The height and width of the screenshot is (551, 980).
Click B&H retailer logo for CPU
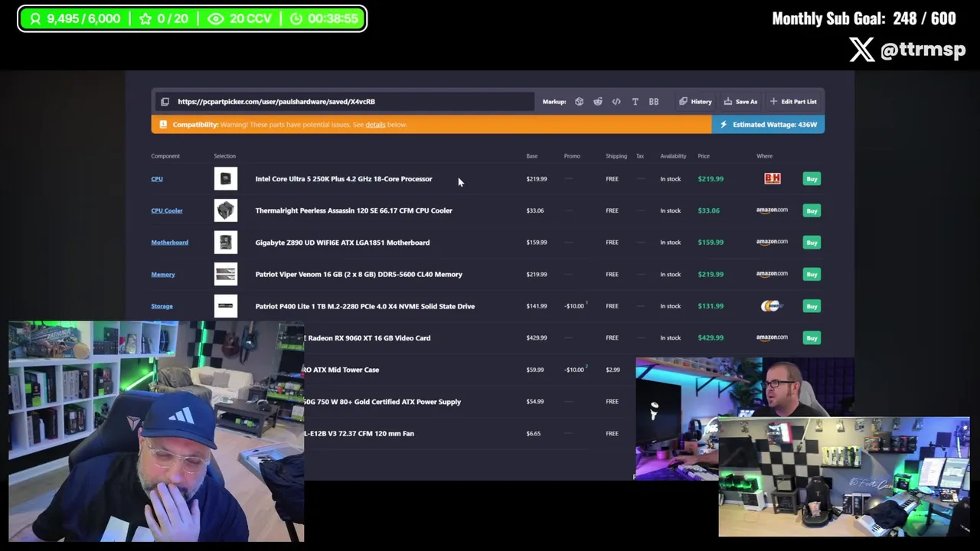pos(772,179)
